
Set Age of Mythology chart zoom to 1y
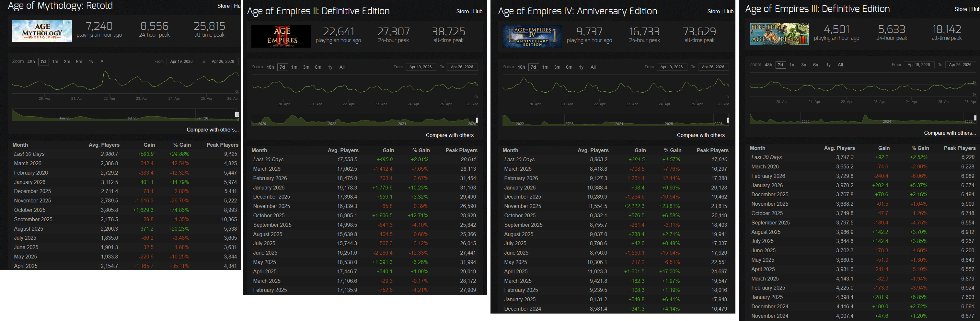point(91,62)
